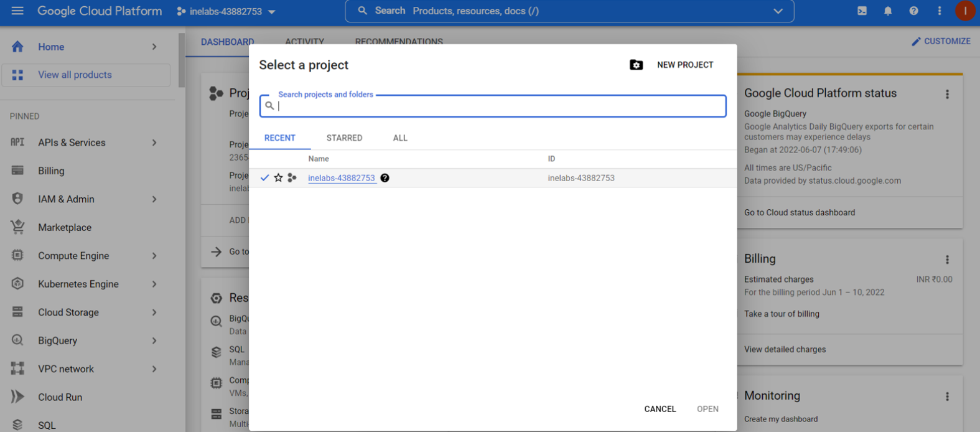The height and width of the screenshot is (432, 980).
Task: Click Cancel in the project dialog
Action: 660,409
